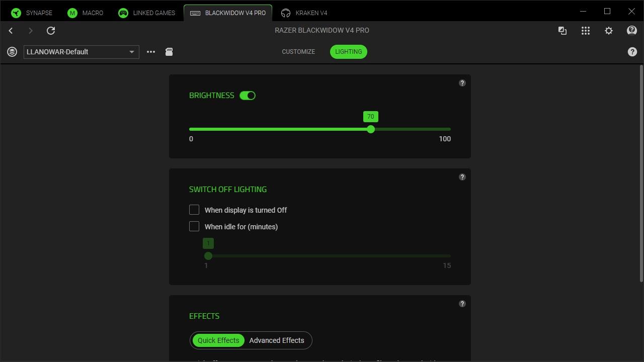Switch to Advanced Effects
The height and width of the screenshot is (362, 644).
[x=277, y=340]
